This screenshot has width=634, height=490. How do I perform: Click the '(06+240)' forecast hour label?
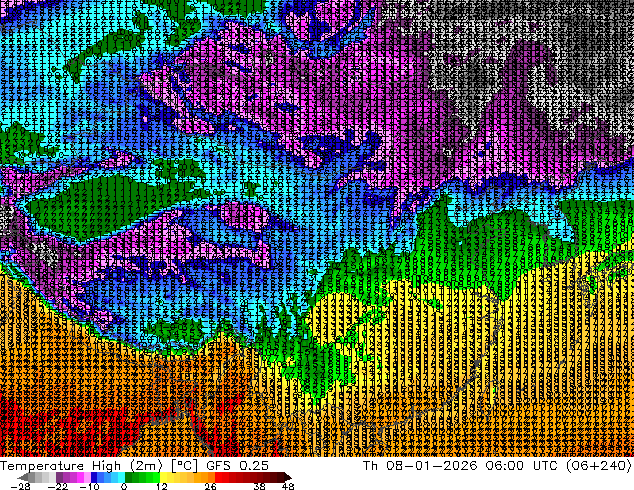point(598,466)
